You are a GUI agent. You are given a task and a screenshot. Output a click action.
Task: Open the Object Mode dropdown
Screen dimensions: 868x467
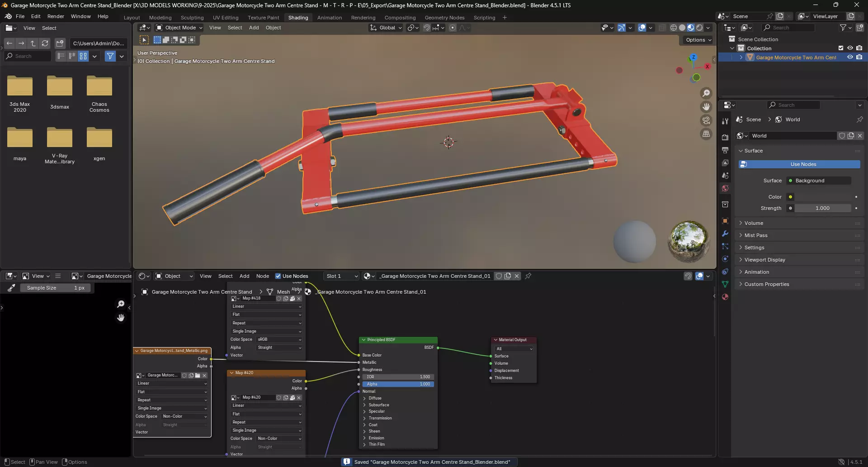179,28
